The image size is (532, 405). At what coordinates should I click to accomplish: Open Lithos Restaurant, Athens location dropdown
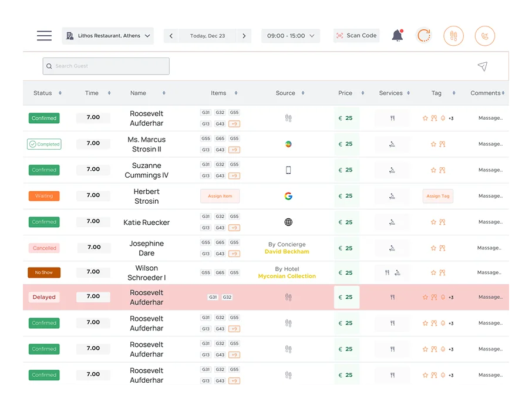pyautogui.click(x=108, y=36)
